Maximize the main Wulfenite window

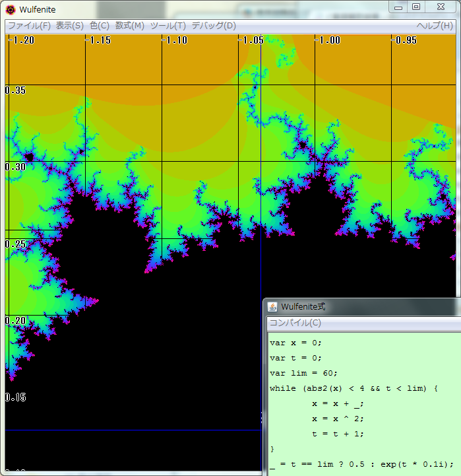pos(416,7)
